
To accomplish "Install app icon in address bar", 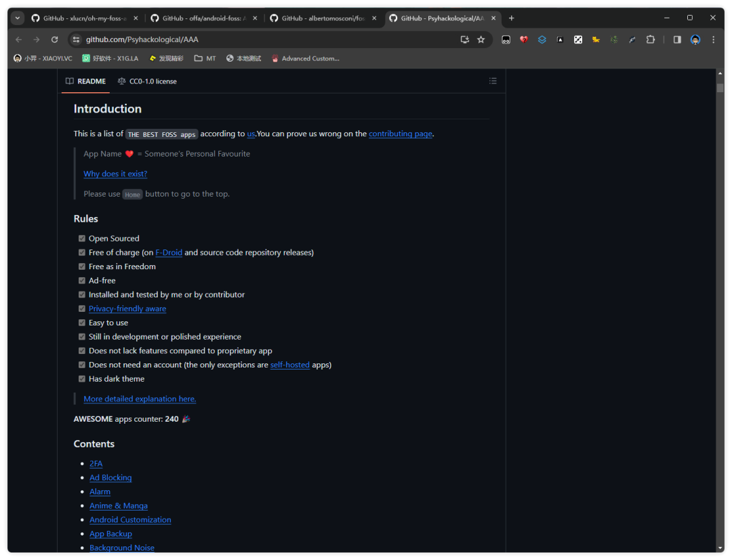I will (464, 40).
